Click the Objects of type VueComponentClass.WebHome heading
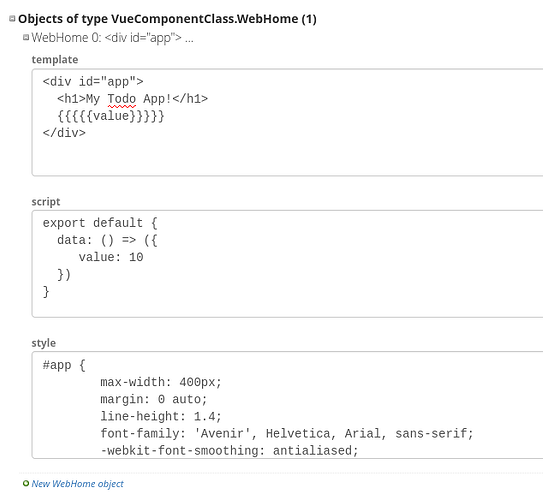This screenshot has height=500, width=543. coord(167,19)
